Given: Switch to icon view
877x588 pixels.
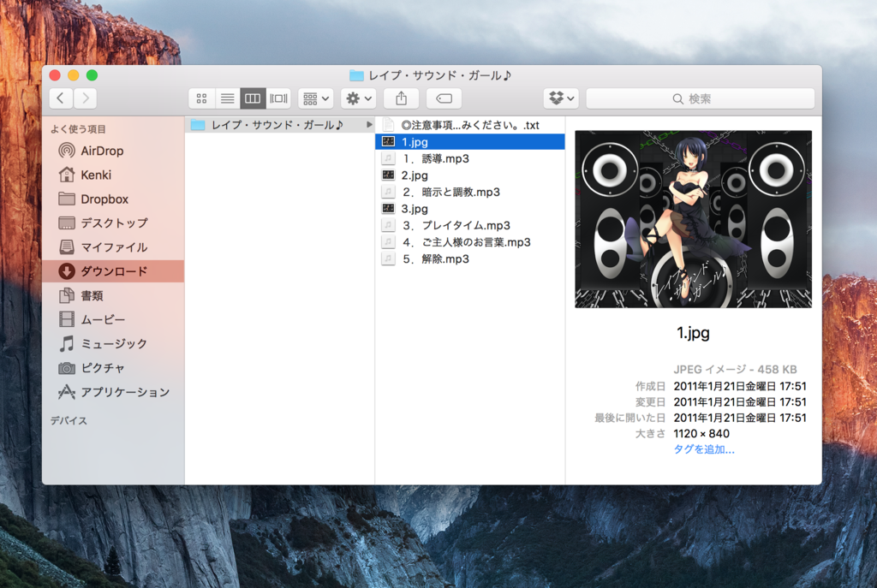Looking at the screenshot, I should coord(201,99).
